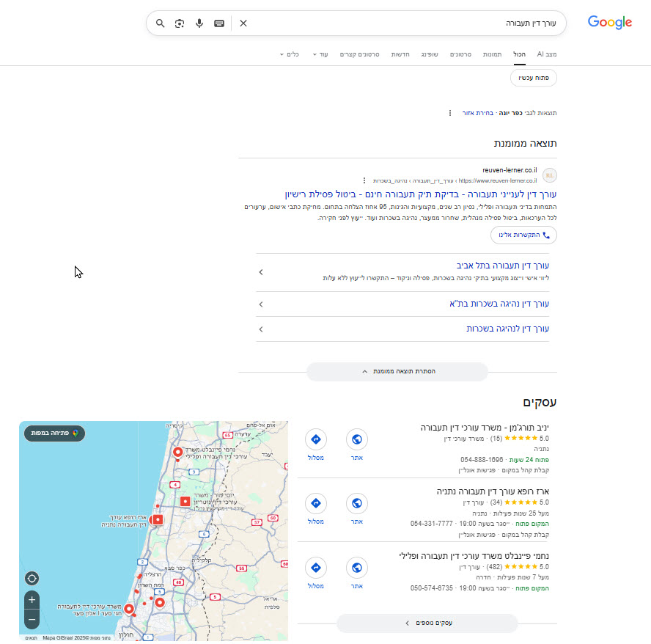Image resolution: width=651 pixels, height=644 pixels.
Task: Start voice search with microphone icon
Action: 199,23
